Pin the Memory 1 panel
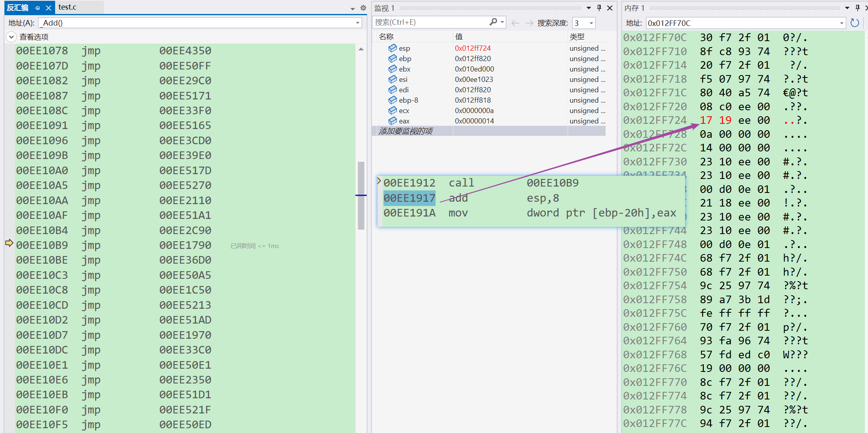 click(858, 8)
